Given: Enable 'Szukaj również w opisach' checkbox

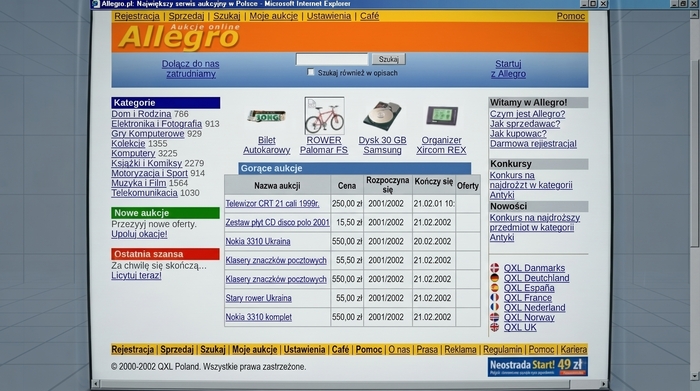Looking at the screenshot, I should [311, 72].
